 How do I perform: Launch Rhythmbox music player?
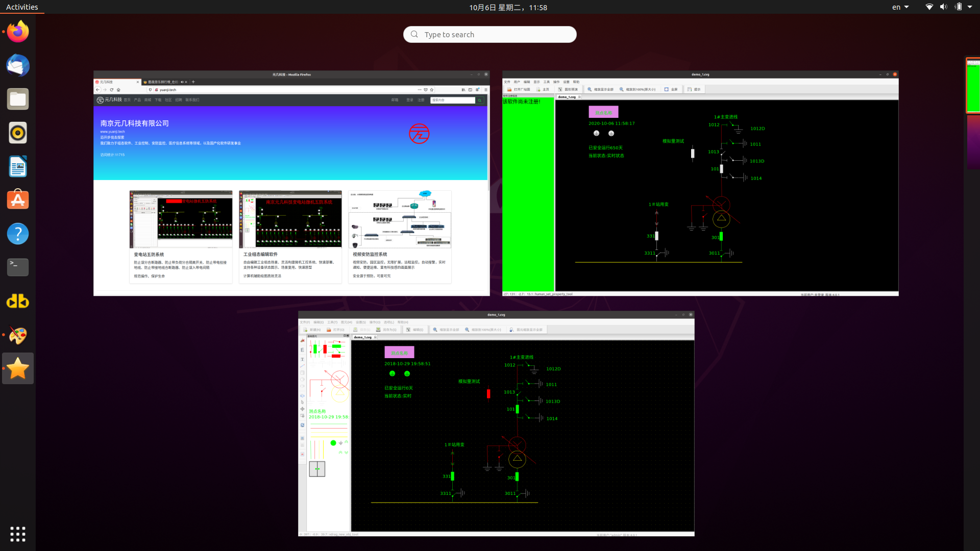point(18,133)
